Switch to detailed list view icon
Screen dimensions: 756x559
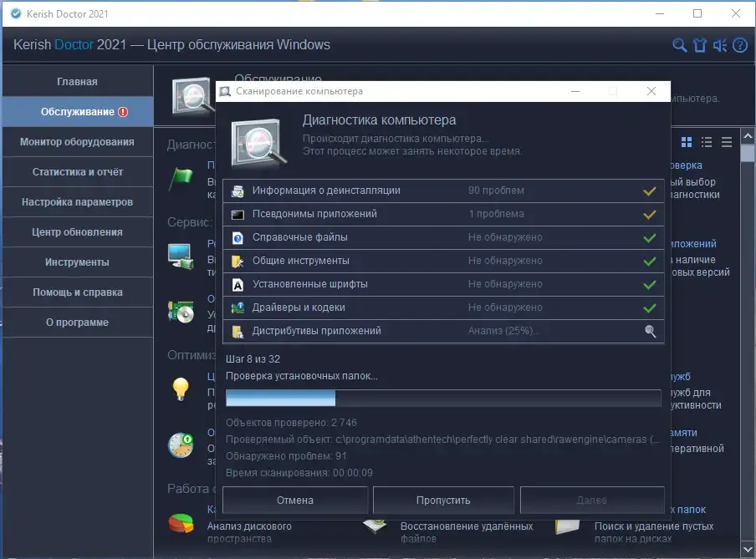(x=707, y=142)
